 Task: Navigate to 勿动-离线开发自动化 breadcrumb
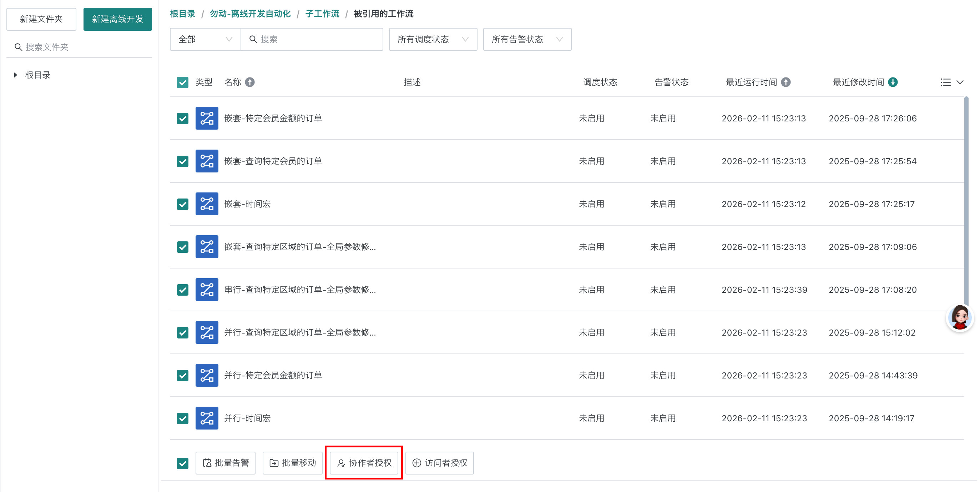tap(250, 14)
